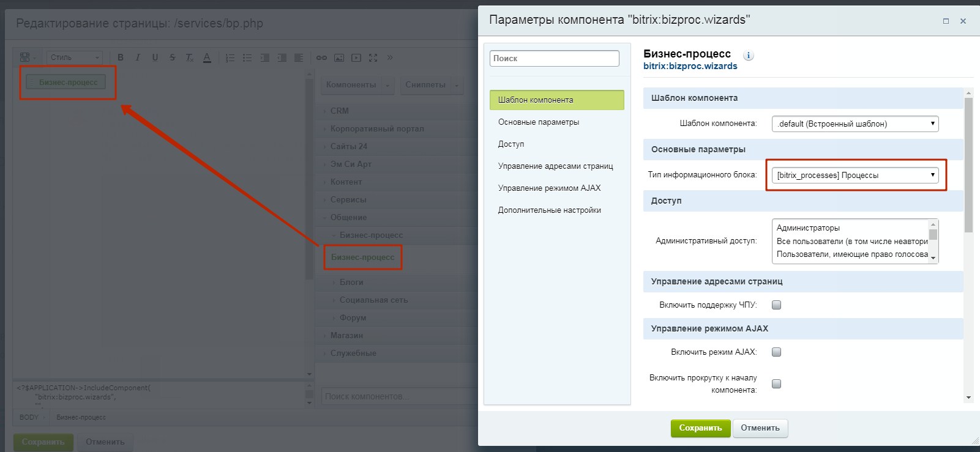Click the insert link icon
Image resolution: width=980 pixels, height=452 pixels.
point(321,57)
